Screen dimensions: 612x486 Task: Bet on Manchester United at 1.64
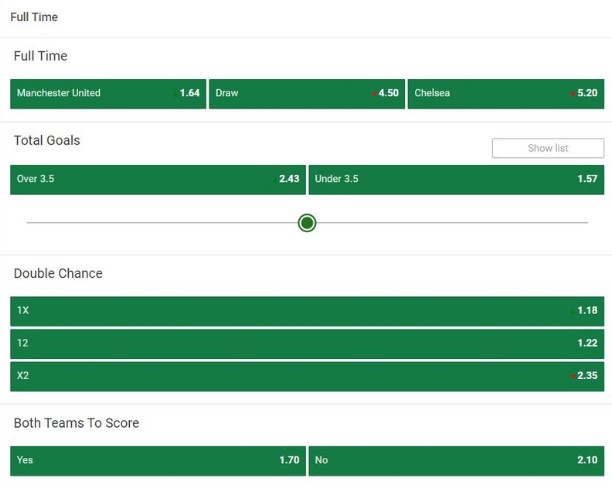point(108,94)
